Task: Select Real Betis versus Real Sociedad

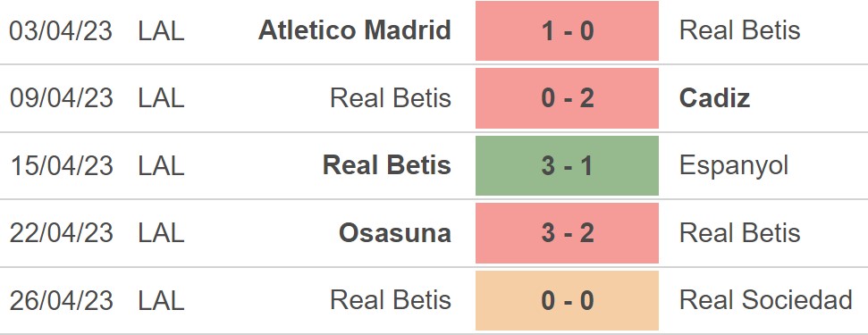Action: [x=391, y=301]
